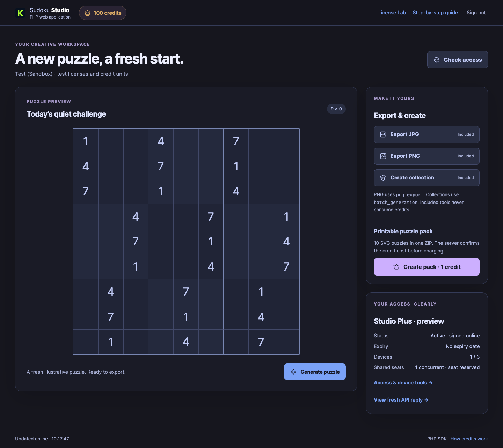This screenshot has width=503, height=448.
Task: Click the 9 × 9 size badge
Action: (x=336, y=109)
